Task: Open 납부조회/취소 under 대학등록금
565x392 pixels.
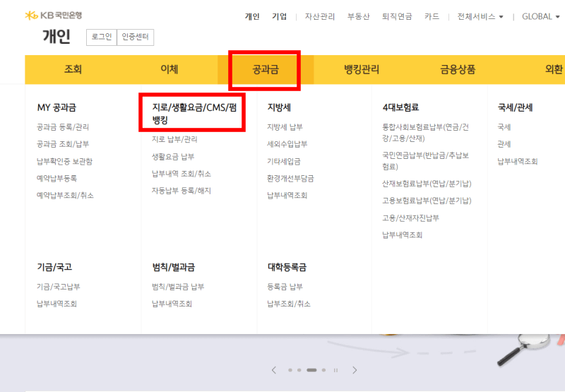Action: (289, 304)
